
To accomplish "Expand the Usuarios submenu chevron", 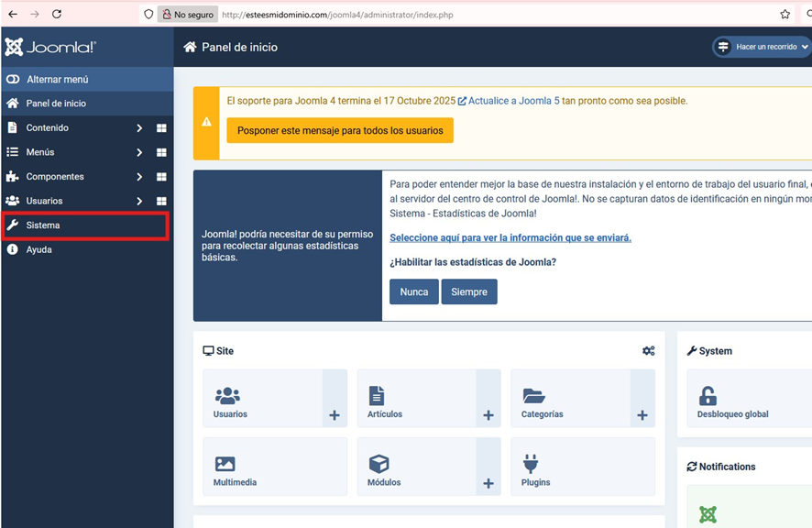I will click(x=139, y=201).
